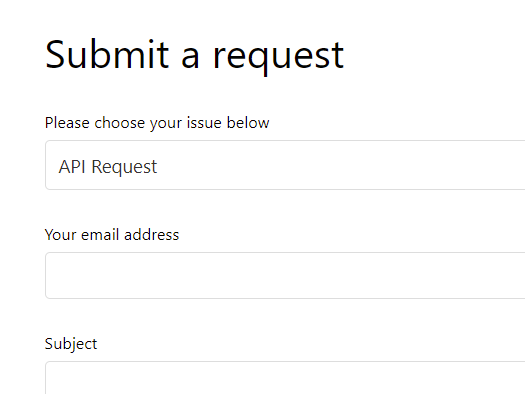The width and height of the screenshot is (525, 394).
Task: Show issue options from the API Request box
Action: coord(285,165)
